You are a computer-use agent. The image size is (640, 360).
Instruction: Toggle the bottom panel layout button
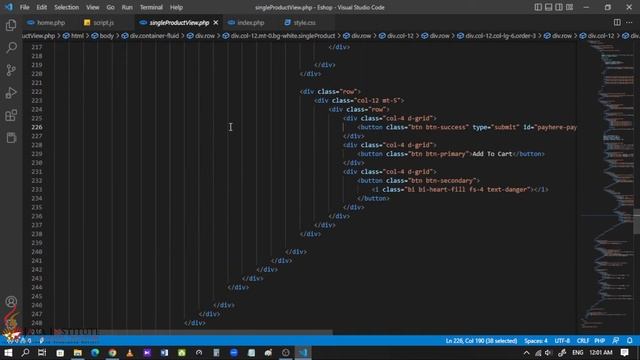(x=549, y=7)
